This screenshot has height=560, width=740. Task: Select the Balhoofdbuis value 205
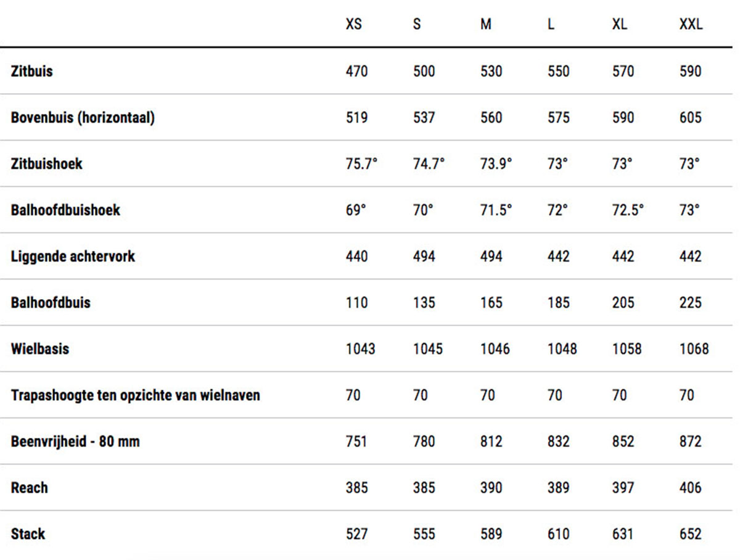pos(623,302)
